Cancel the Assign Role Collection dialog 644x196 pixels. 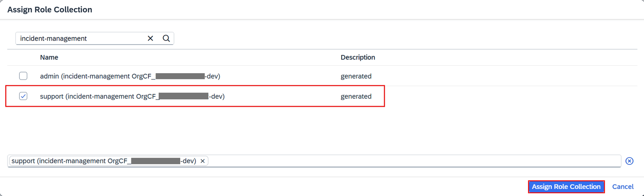[x=623, y=187]
